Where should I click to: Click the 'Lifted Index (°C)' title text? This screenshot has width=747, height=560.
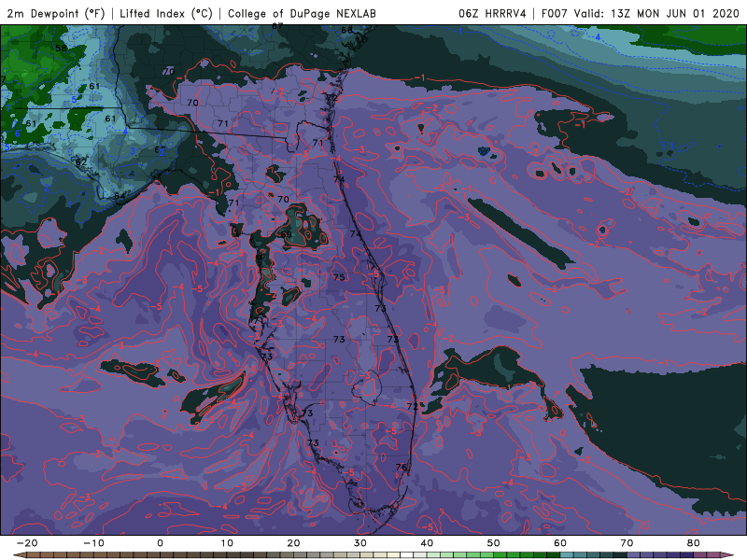pos(166,13)
